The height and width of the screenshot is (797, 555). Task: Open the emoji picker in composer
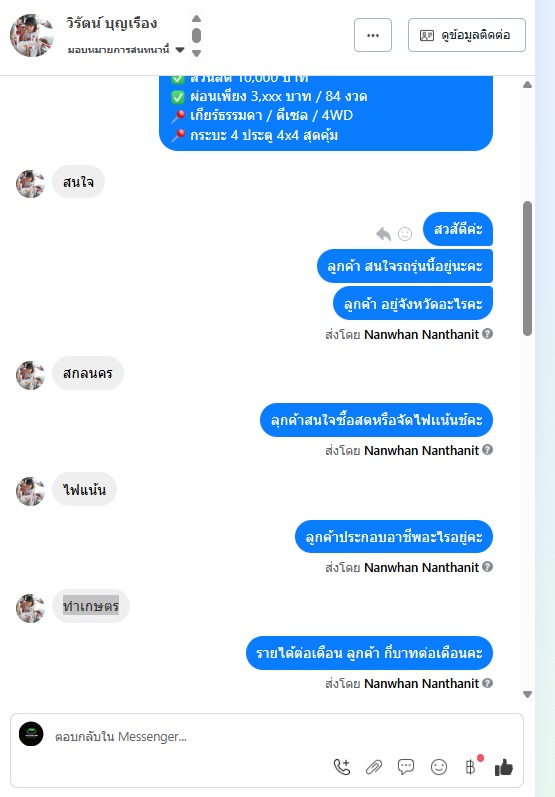(x=439, y=767)
